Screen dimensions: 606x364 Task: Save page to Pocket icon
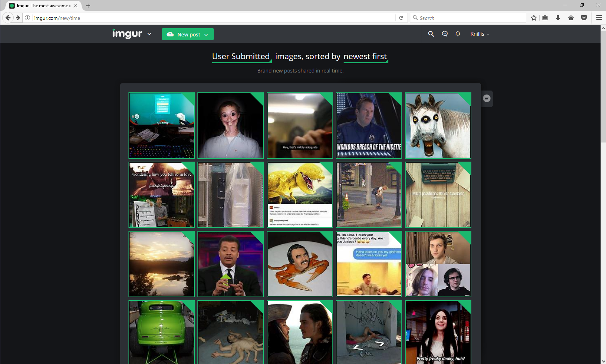coord(584,18)
